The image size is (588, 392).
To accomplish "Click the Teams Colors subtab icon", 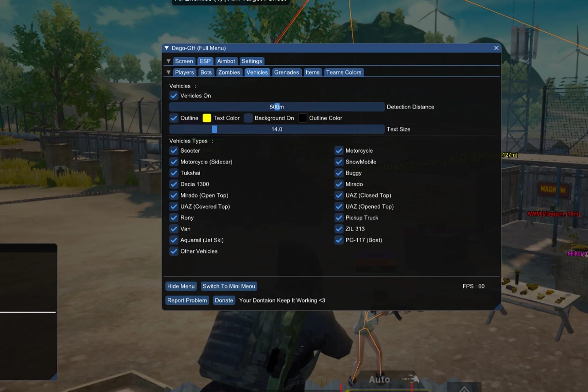I will tap(344, 72).
